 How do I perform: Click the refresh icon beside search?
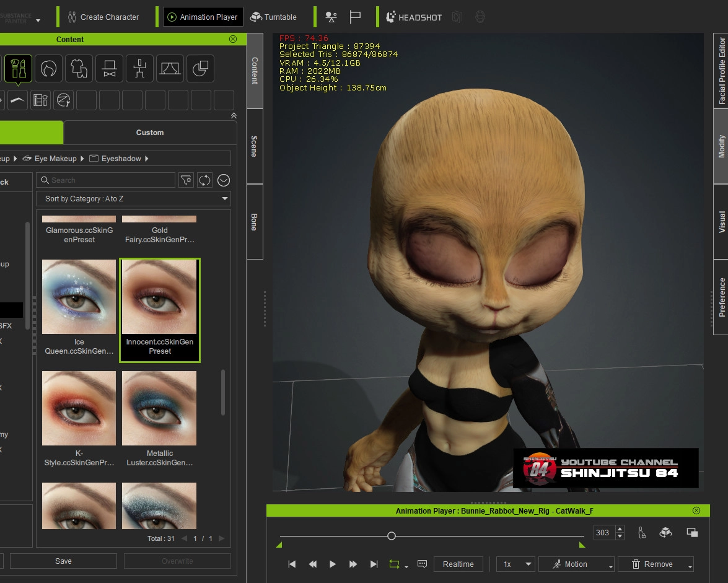click(x=204, y=180)
